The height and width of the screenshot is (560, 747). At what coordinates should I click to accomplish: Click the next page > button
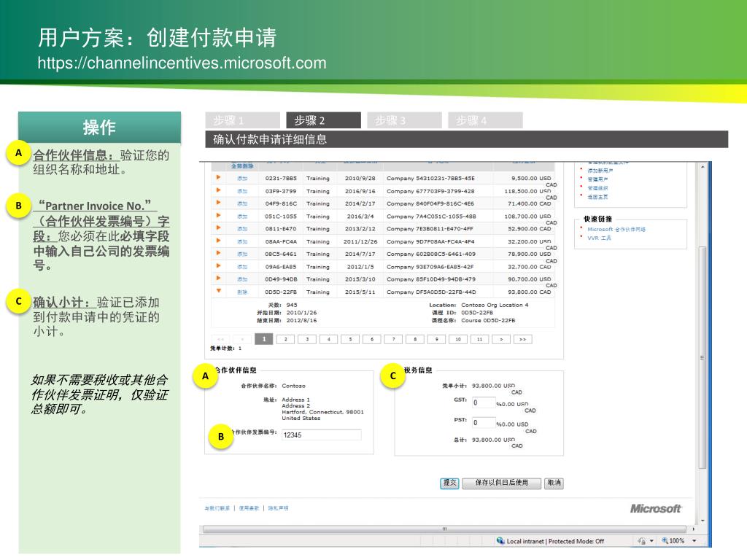click(x=501, y=339)
